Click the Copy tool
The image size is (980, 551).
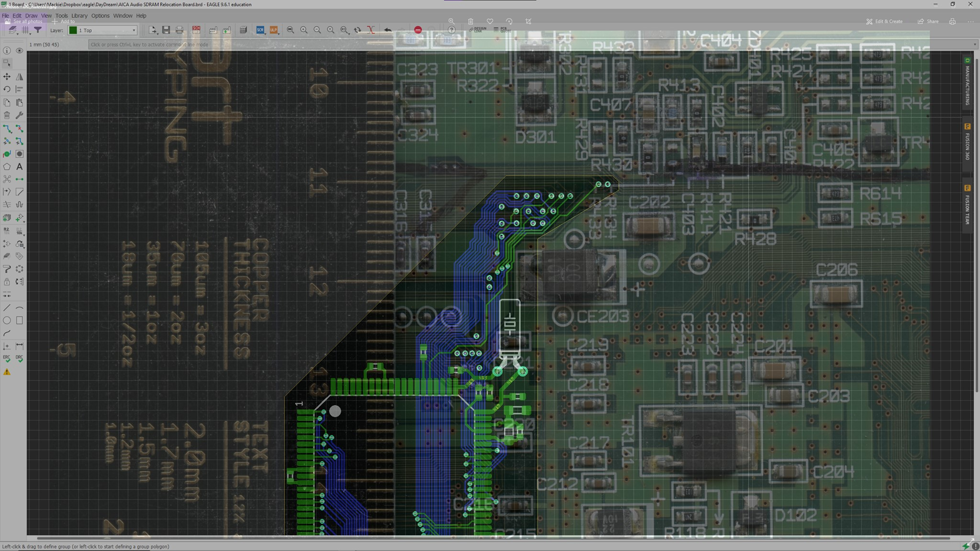pos(7,102)
